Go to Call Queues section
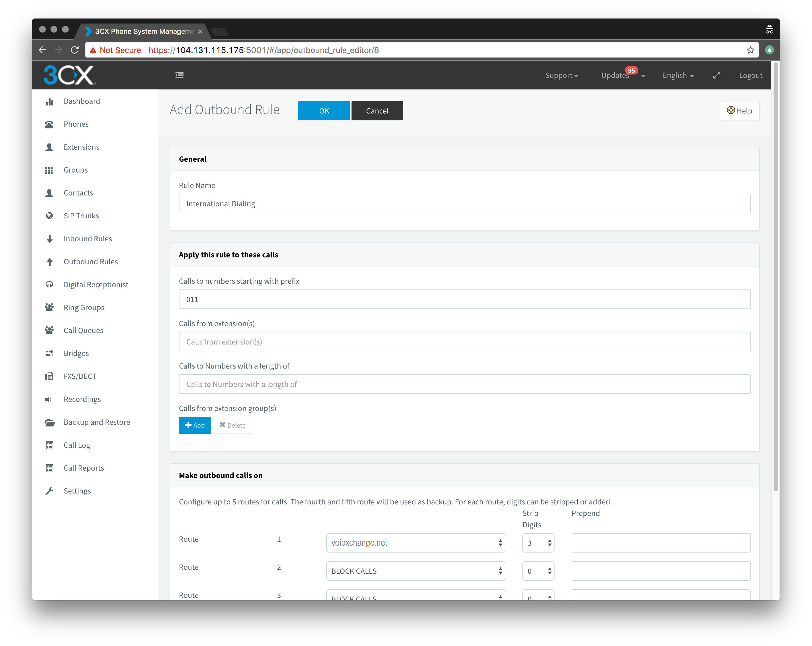The image size is (812, 646). tap(83, 330)
